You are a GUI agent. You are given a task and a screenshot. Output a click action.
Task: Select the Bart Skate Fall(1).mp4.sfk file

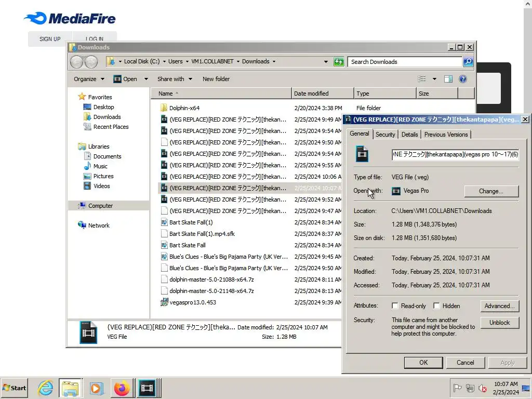pyautogui.click(x=202, y=233)
